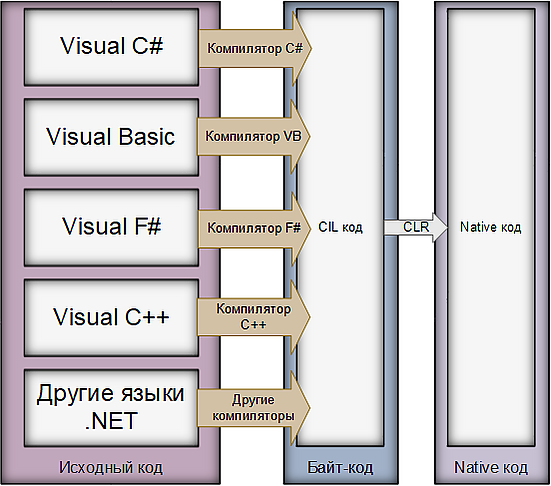Image resolution: width=551 pixels, height=486 pixels.
Task: Click the Native код bottom caption
Action: [491, 468]
